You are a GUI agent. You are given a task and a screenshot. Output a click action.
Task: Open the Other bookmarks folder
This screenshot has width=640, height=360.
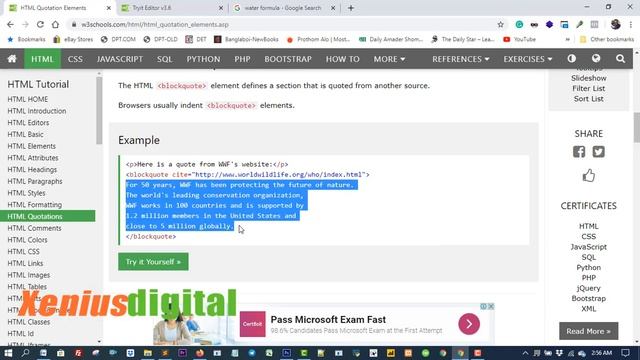tap(607, 40)
